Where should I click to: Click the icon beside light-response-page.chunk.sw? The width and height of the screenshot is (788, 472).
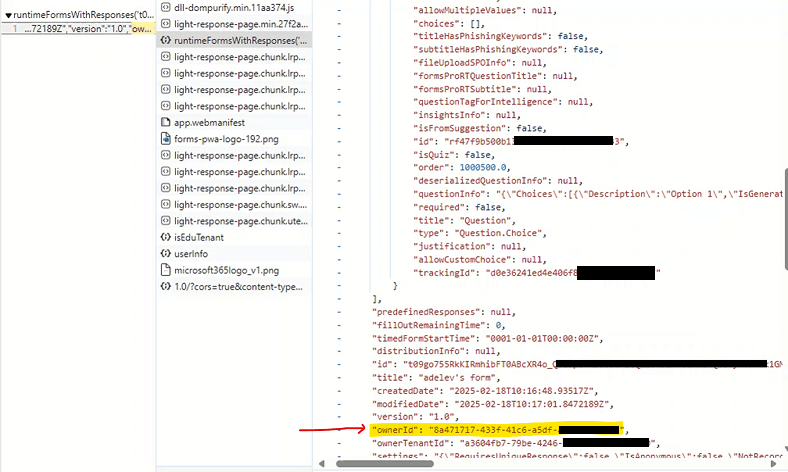pos(165,205)
